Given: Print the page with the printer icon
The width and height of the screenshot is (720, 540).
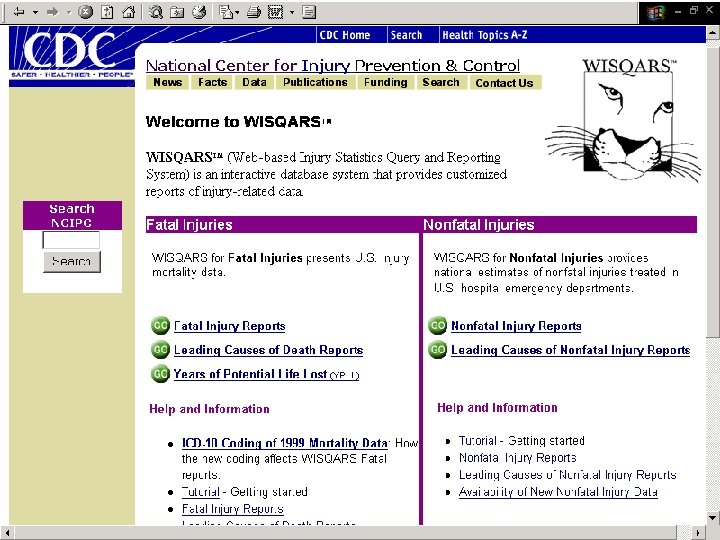Looking at the screenshot, I should 253,12.
